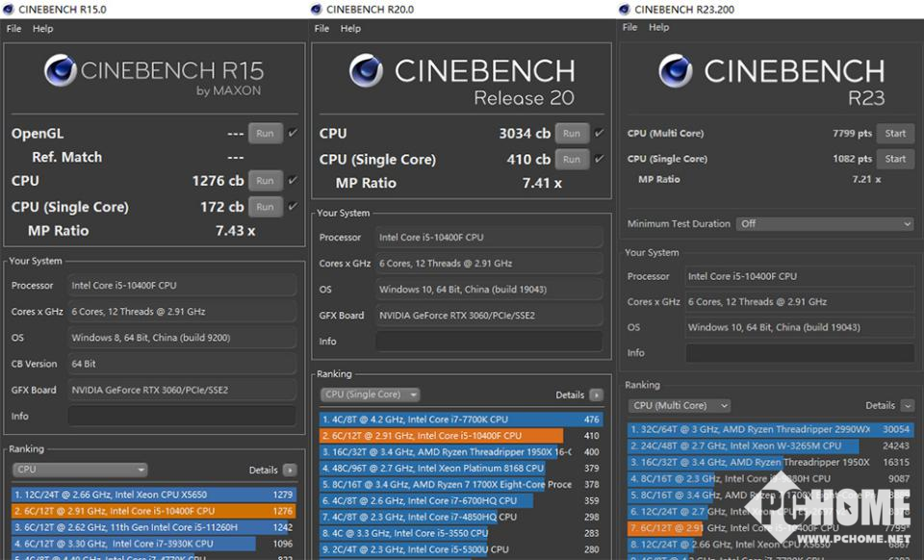924x560 pixels.
Task: Select i7-4850HQ ranking row in R20
Action: (460, 517)
